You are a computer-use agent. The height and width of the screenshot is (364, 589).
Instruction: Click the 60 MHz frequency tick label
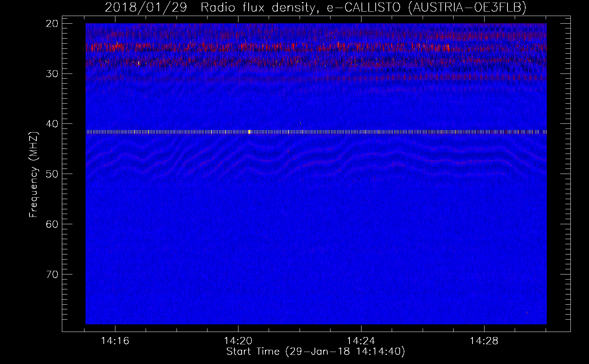point(52,224)
